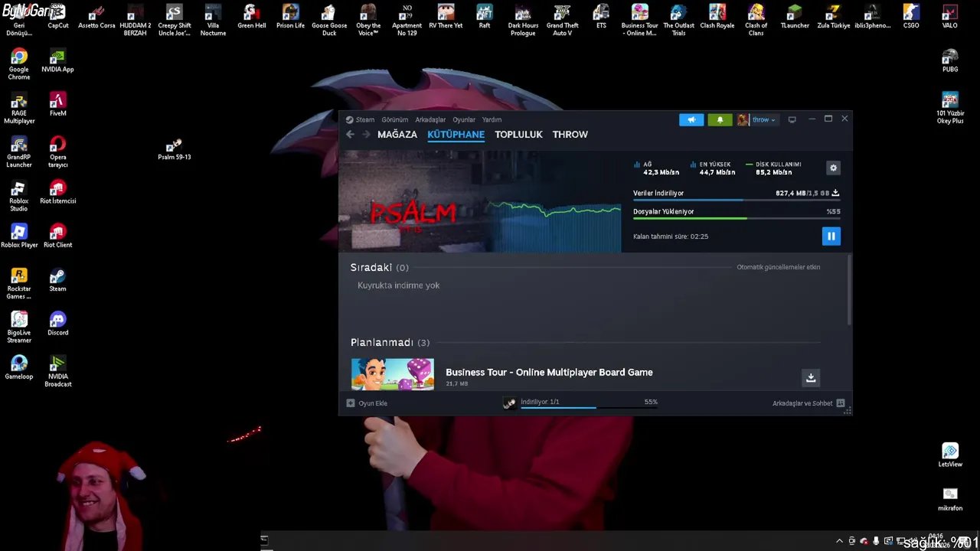This screenshot has height=551, width=980.
Task: Select the Rockstar Games desktop icon
Action: (19, 284)
